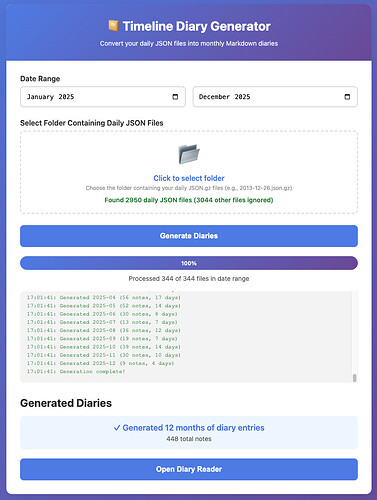This screenshot has width=377, height=500.
Task: Select log line 'Generated 2025-10 (39 notes, 14 days)'
Action: coord(104,347)
